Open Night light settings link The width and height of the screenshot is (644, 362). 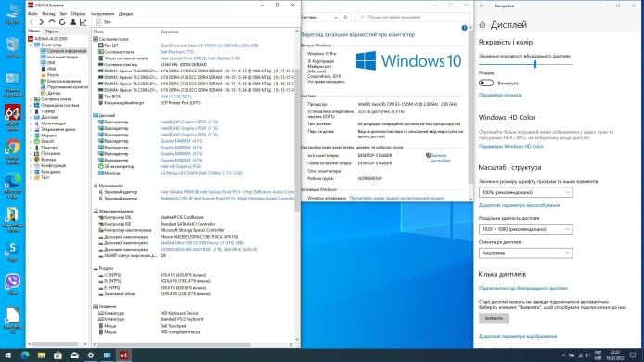pyautogui.click(x=500, y=95)
